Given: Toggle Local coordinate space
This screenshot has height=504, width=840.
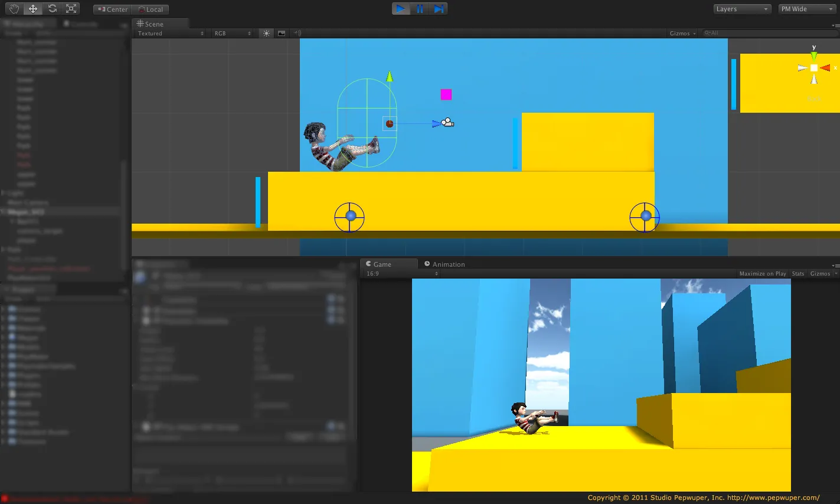Looking at the screenshot, I should click(x=151, y=9).
